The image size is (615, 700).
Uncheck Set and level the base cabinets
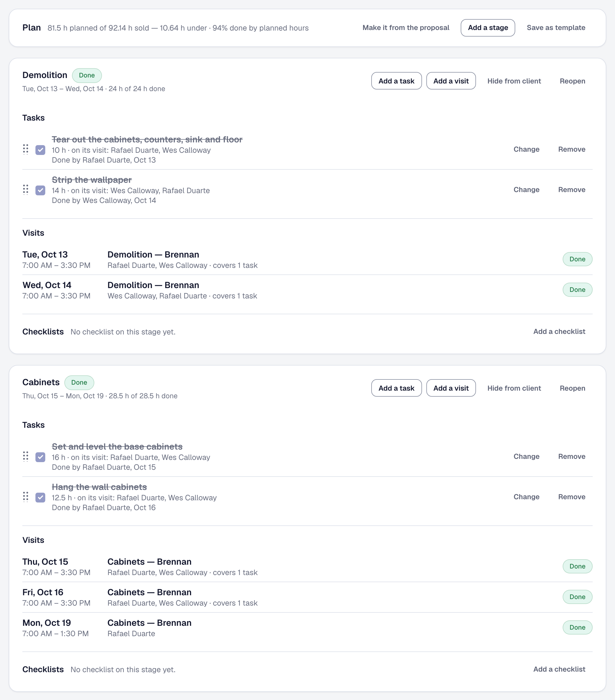tap(40, 457)
